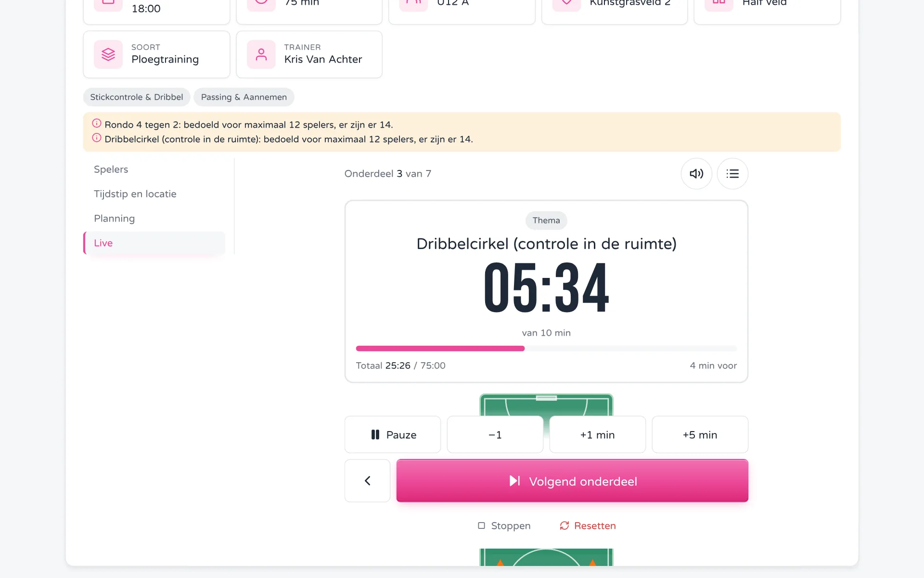Click the Thema badge
Viewport: 924px width, 578px height.
point(546,220)
